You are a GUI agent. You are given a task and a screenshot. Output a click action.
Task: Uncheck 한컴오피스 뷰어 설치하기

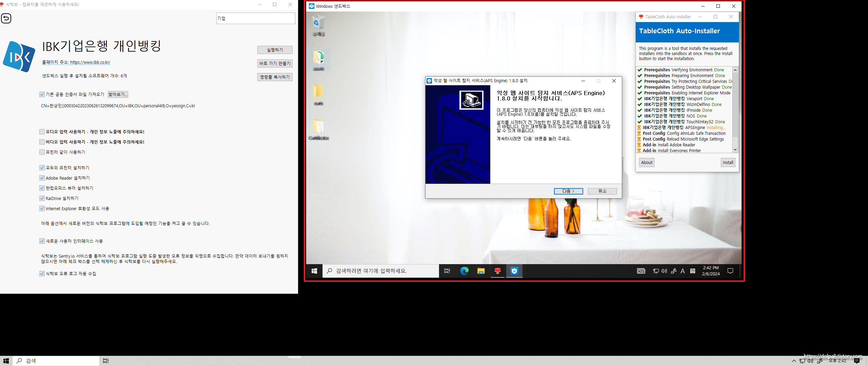click(42, 188)
